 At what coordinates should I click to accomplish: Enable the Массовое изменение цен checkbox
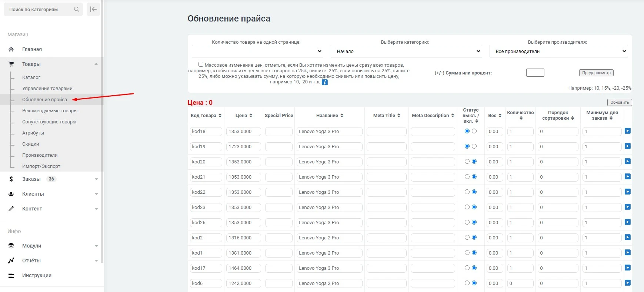201,64
